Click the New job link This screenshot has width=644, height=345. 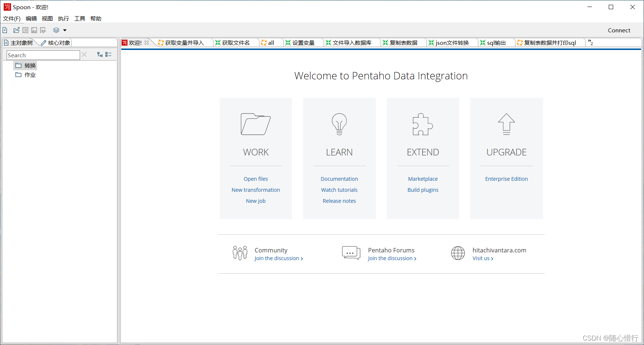pyautogui.click(x=256, y=201)
